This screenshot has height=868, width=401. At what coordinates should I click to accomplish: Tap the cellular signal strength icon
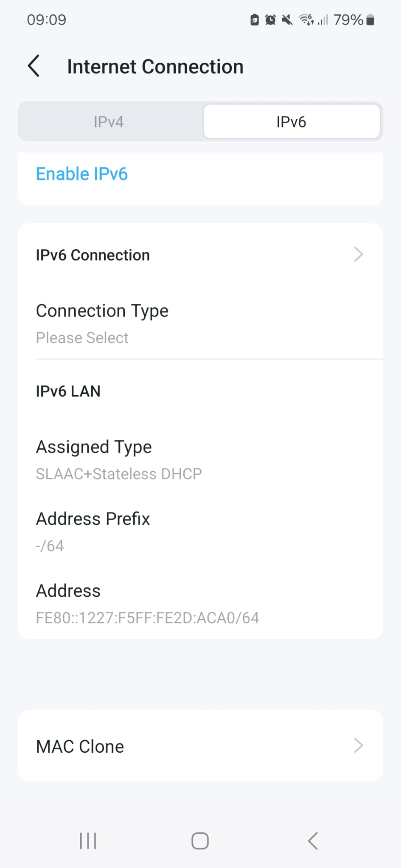point(322,19)
